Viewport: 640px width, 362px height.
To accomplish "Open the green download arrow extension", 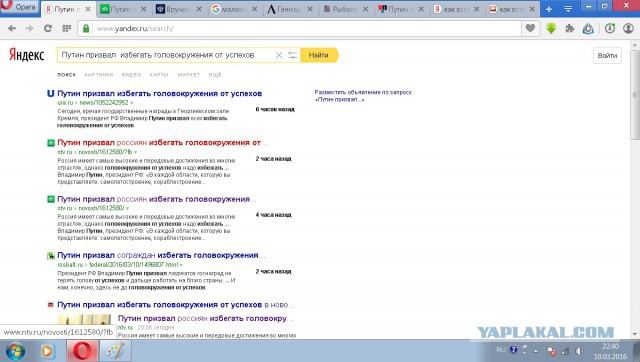I will coord(551,28).
